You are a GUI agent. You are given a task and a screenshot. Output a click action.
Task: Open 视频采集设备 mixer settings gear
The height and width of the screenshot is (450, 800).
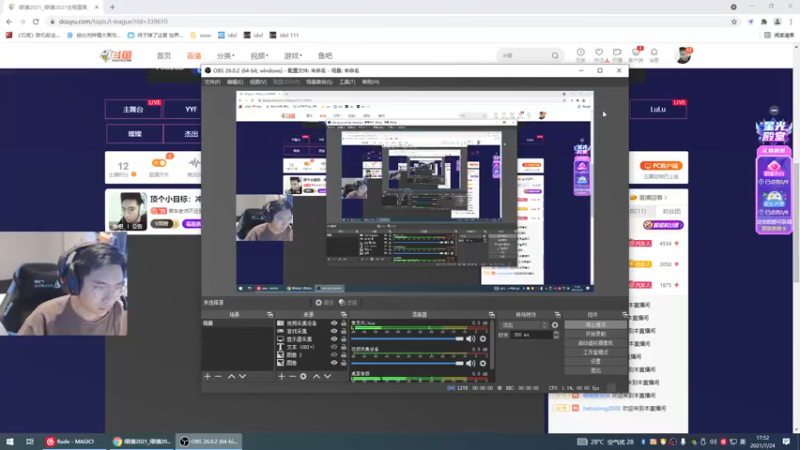click(483, 363)
